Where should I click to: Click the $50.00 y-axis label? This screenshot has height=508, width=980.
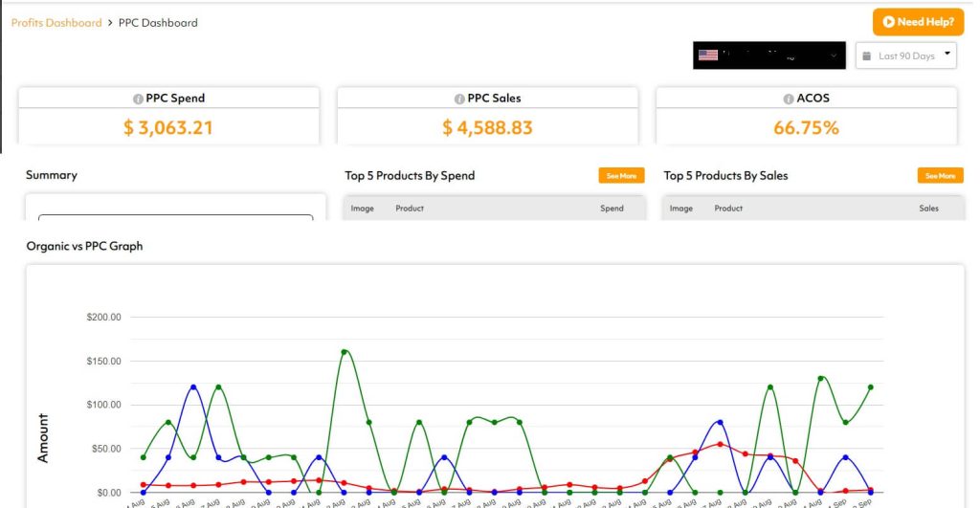click(106, 449)
